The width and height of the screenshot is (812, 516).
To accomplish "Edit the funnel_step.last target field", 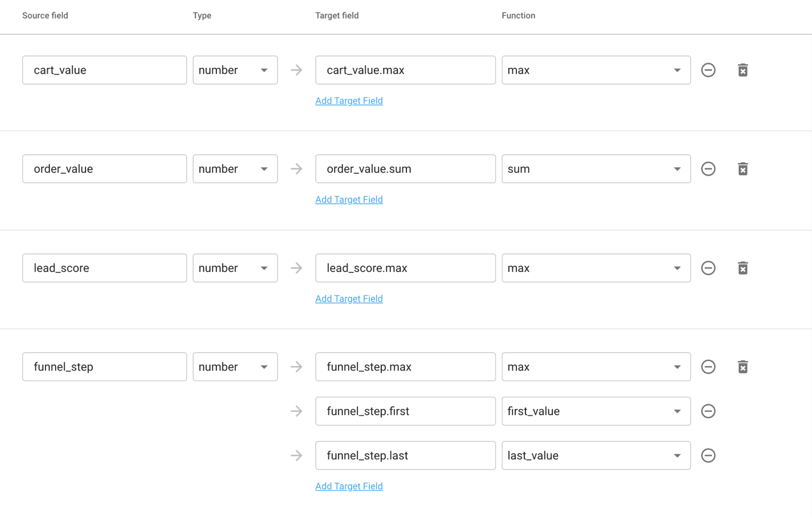I will click(406, 456).
